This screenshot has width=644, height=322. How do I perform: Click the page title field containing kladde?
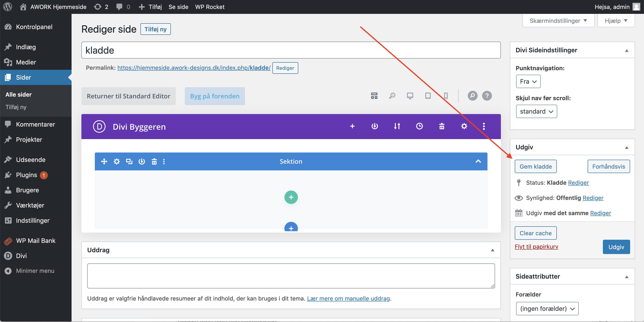click(x=291, y=50)
